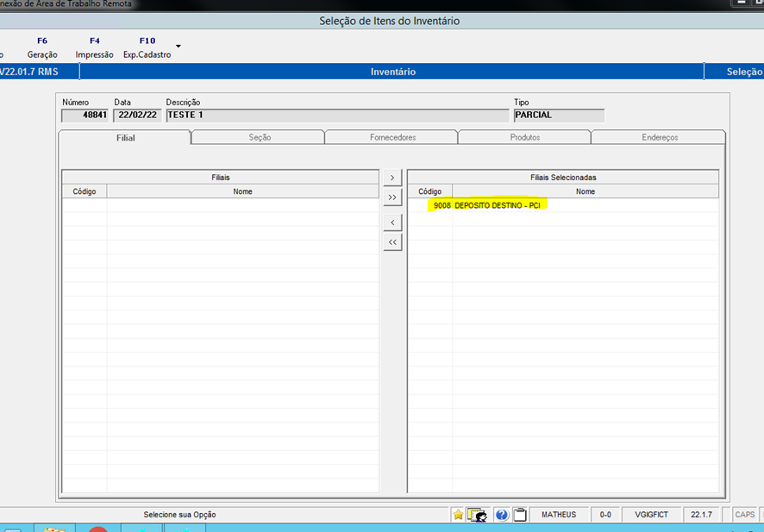Click the clipboard icon in status bar
This screenshot has height=532, width=764.
click(x=520, y=515)
